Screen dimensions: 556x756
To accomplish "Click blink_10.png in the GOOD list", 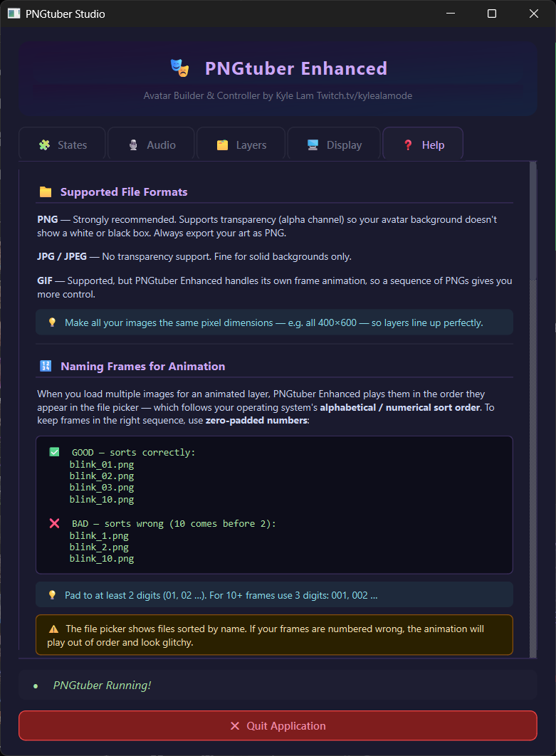I will (x=102, y=500).
